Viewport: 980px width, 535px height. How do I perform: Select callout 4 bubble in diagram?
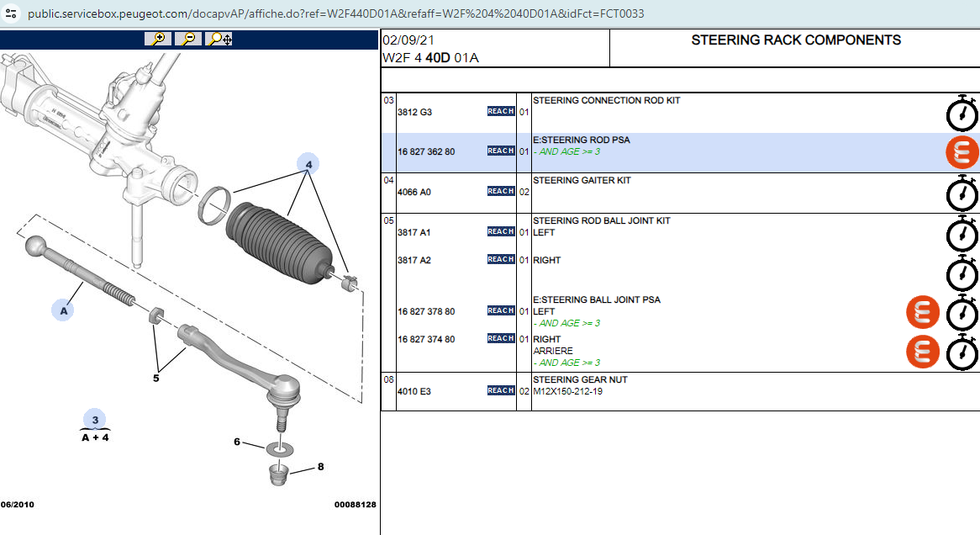pyautogui.click(x=308, y=165)
